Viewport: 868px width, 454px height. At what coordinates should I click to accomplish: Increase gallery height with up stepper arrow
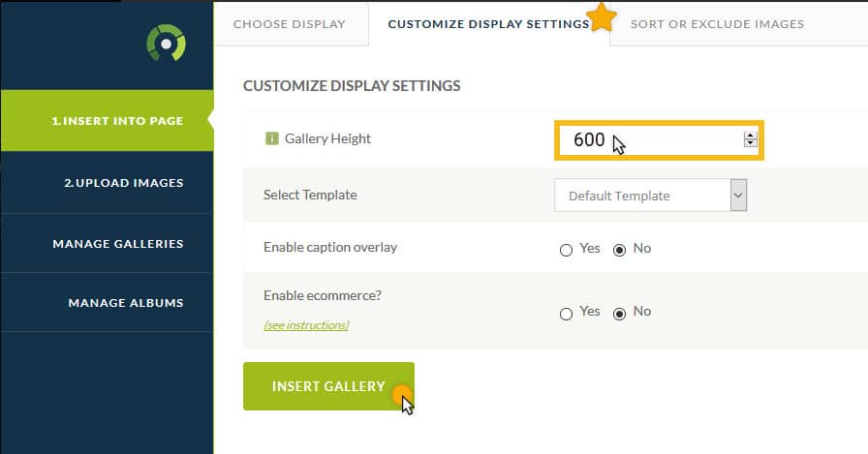click(x=750, y=136)
